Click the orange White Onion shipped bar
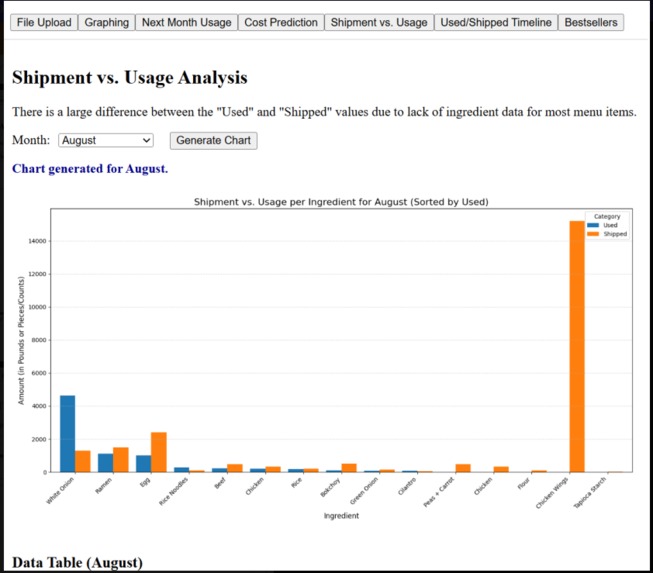 (82, 461)
